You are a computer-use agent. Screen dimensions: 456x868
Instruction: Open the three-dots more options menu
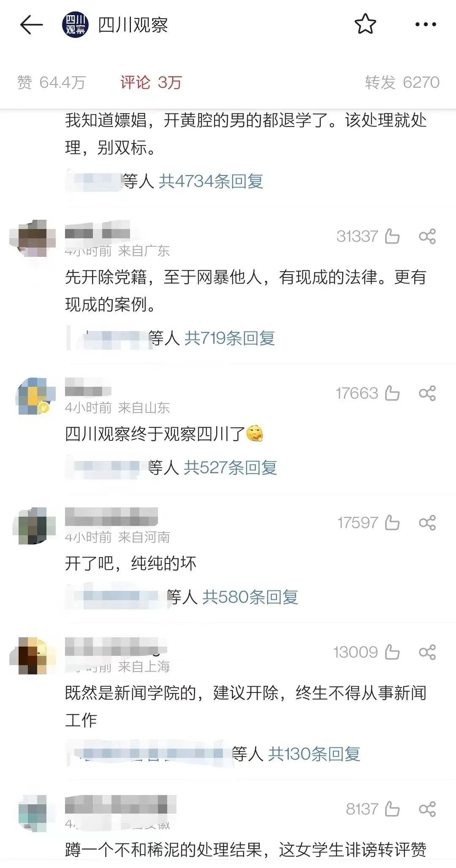(x=426, y=25)
